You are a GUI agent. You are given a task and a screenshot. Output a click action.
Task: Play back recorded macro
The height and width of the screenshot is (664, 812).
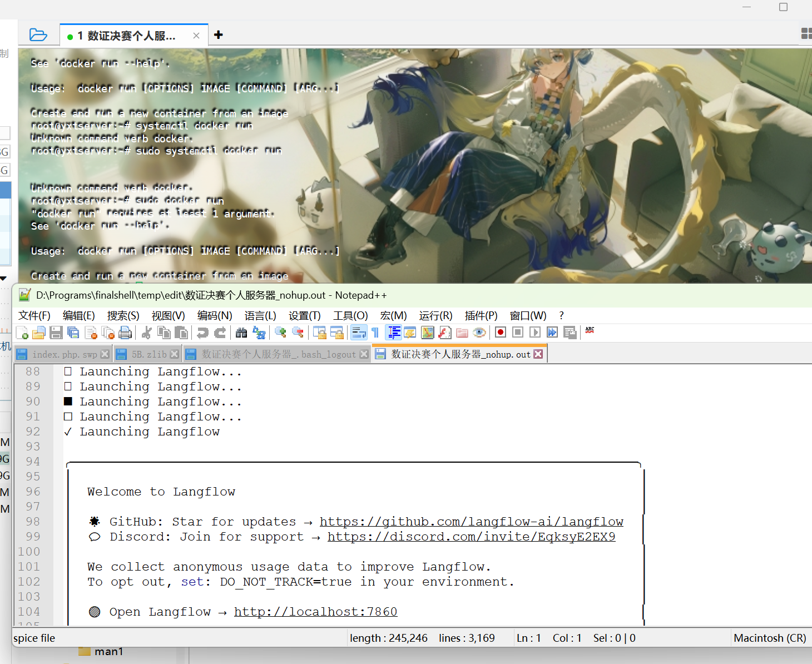point(535,333)
